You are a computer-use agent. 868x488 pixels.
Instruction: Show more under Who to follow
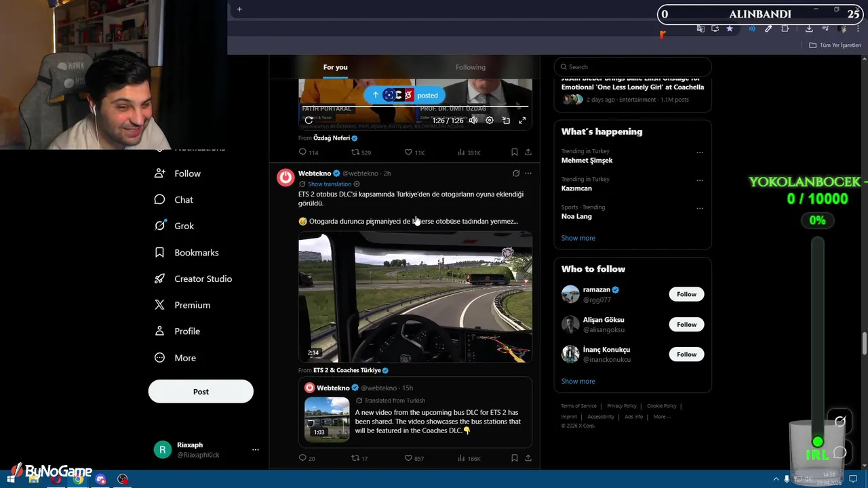click(578, 381)
